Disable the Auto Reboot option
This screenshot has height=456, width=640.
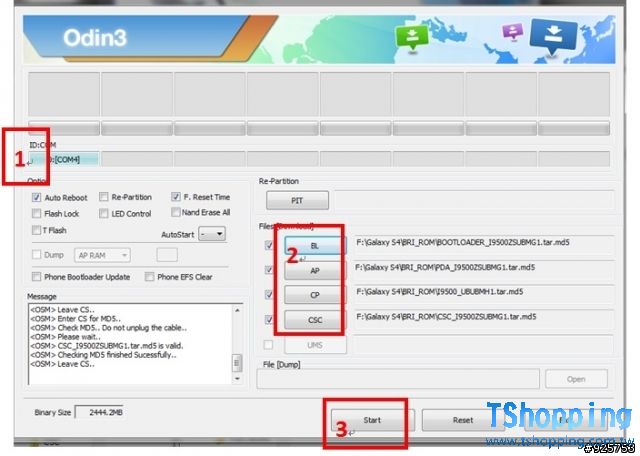tap(37, 198)
